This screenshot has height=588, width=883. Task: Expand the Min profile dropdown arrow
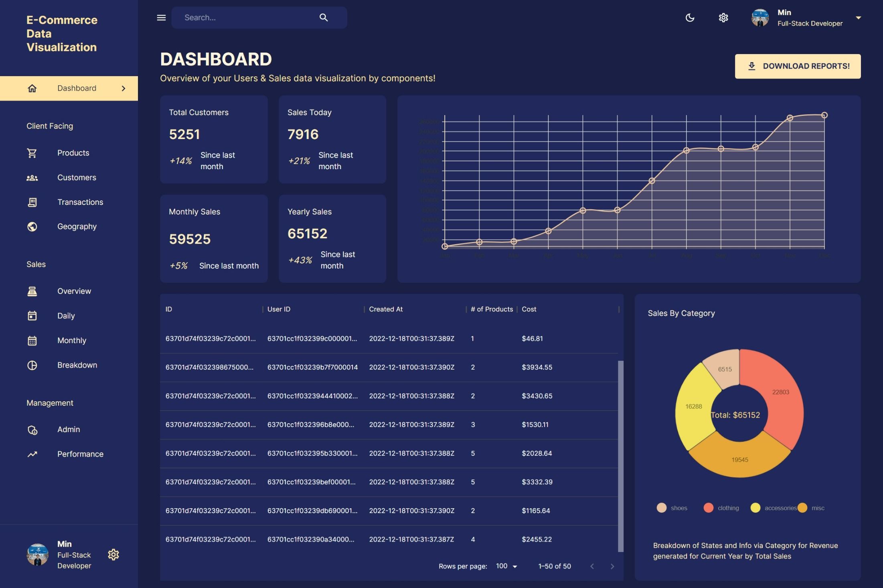[x=858, y=18]
